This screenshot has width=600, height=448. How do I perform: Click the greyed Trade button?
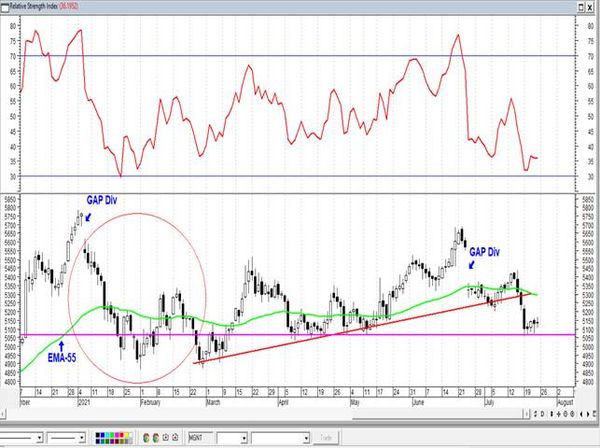(326, 438)
